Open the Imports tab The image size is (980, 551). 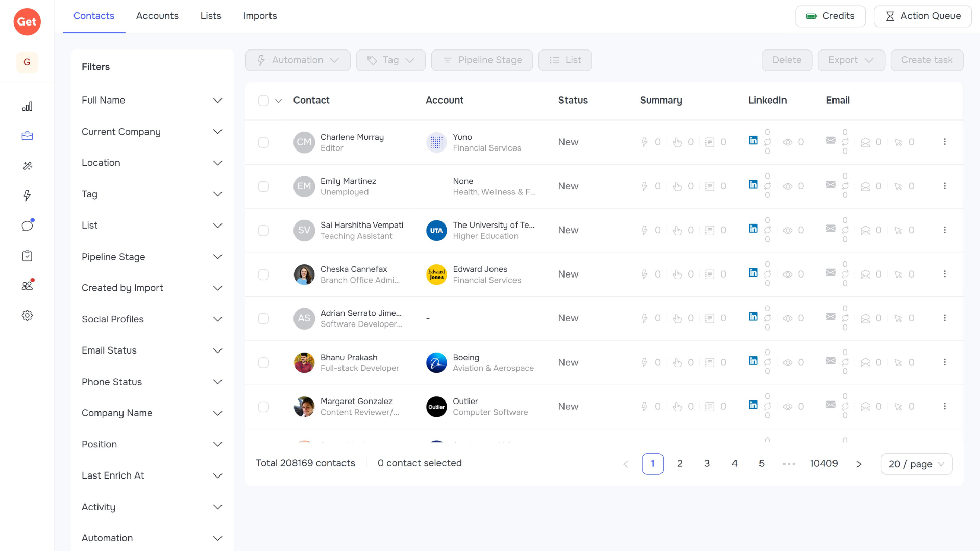click(260, 16)
